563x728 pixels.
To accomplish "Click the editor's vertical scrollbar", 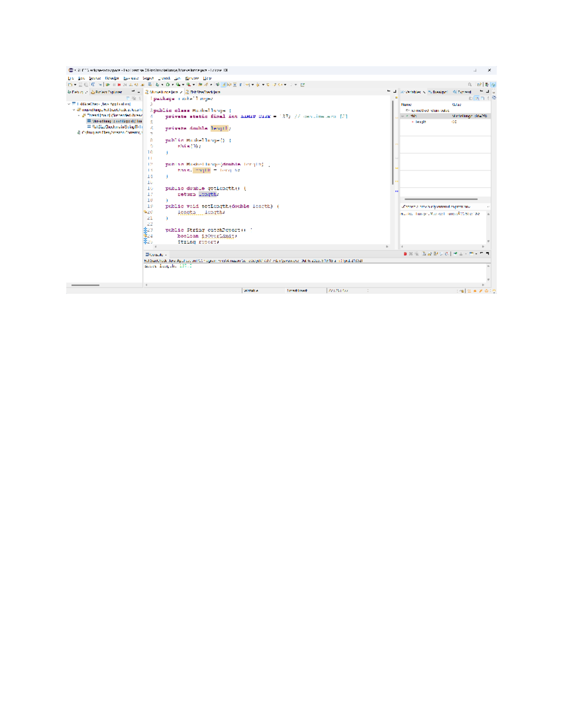I will tap(393, 141).
